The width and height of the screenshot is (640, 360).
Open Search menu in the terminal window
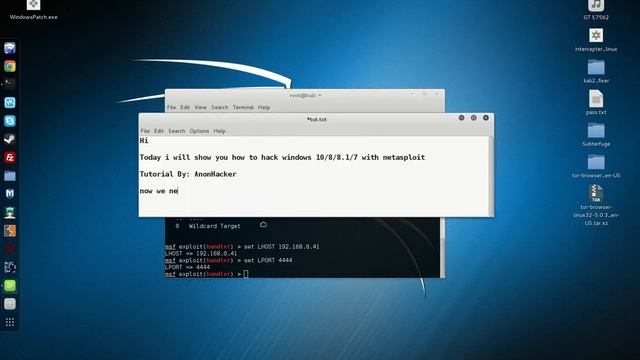pos(220,107)
